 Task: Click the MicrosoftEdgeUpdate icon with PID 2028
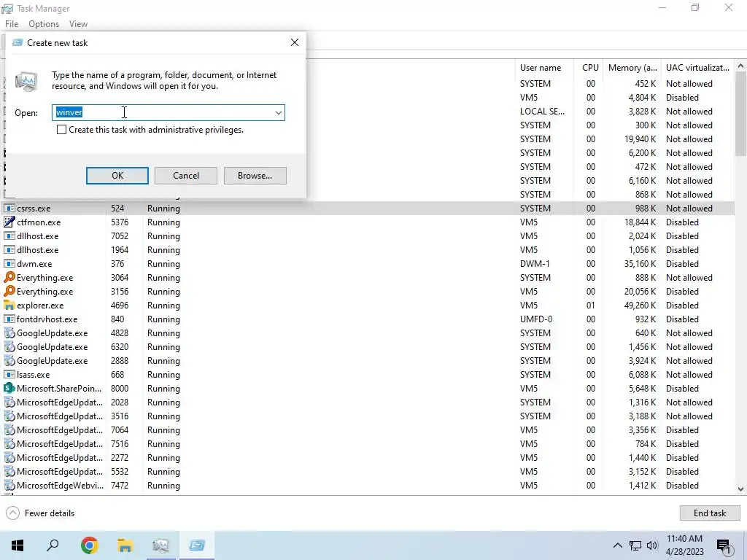click(x=9, y=402)
